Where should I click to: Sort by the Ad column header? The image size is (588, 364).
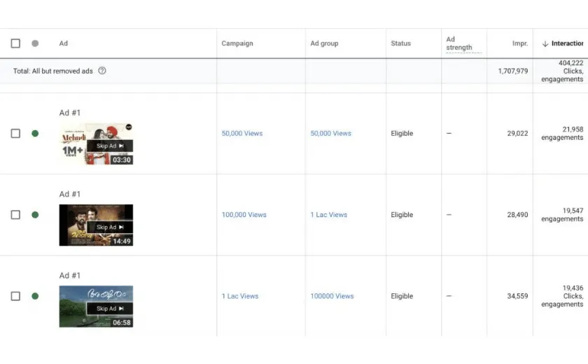[x=64, y=43]
